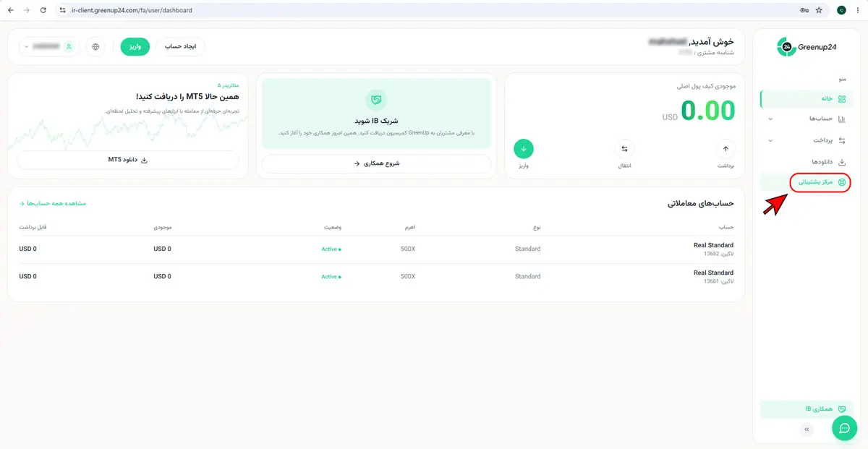Click 500X leverage in the 13682 row
Image resolution: width=868 pixels, height=449 pixels.
408,249
